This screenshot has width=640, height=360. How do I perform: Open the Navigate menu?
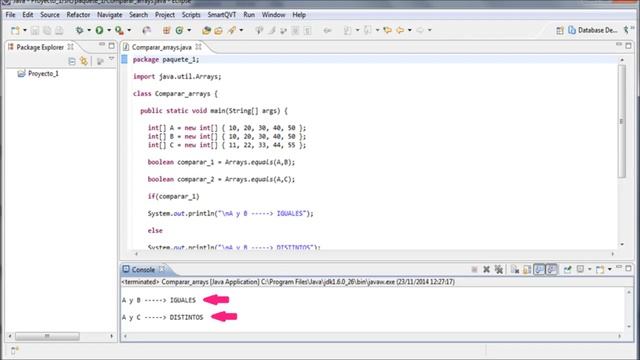(109, 15)
